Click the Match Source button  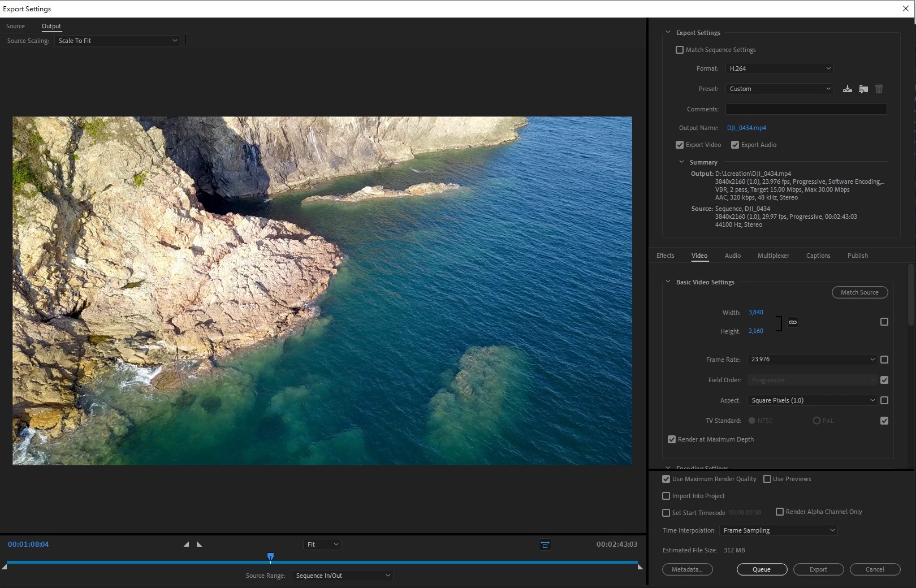[x=859, y=292]
